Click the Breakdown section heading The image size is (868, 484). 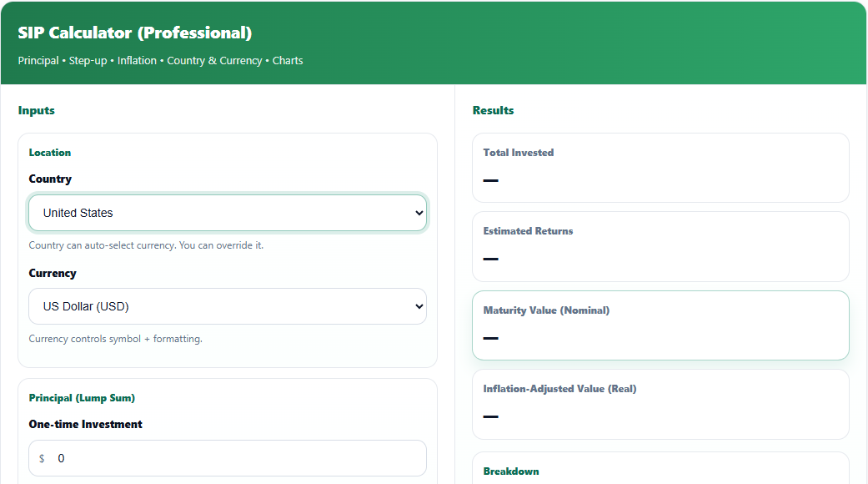pos(510,471)
